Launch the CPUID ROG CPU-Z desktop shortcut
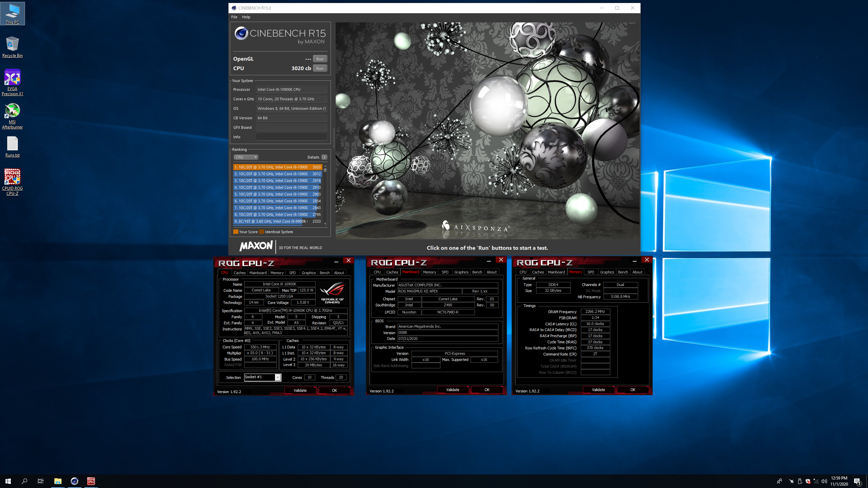 coord(13,182)
